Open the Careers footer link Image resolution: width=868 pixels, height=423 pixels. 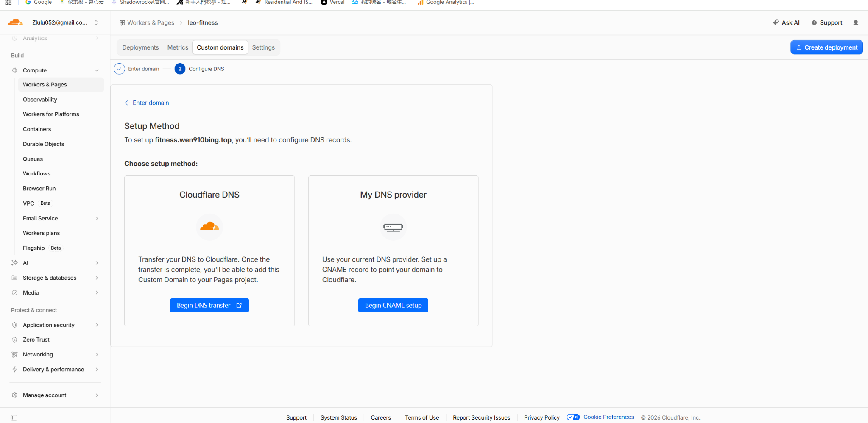(381, 417)
